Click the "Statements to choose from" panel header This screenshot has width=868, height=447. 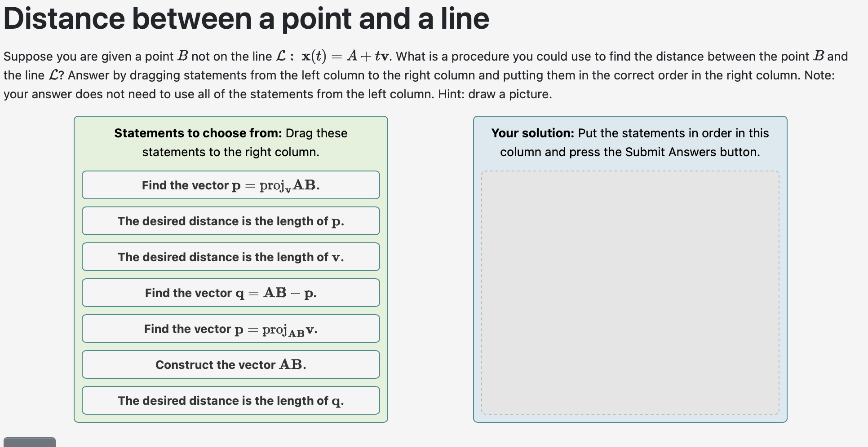[230, 142]
